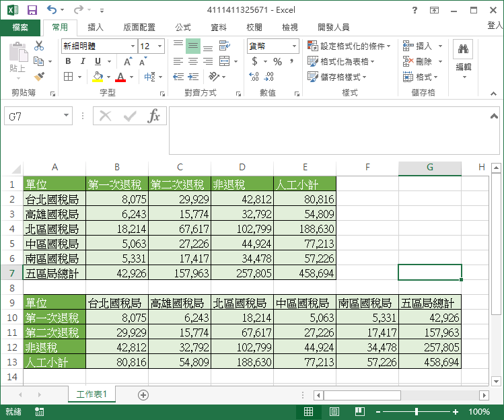
Task: Toggle center text alignment
Action: tap(193, 61)
